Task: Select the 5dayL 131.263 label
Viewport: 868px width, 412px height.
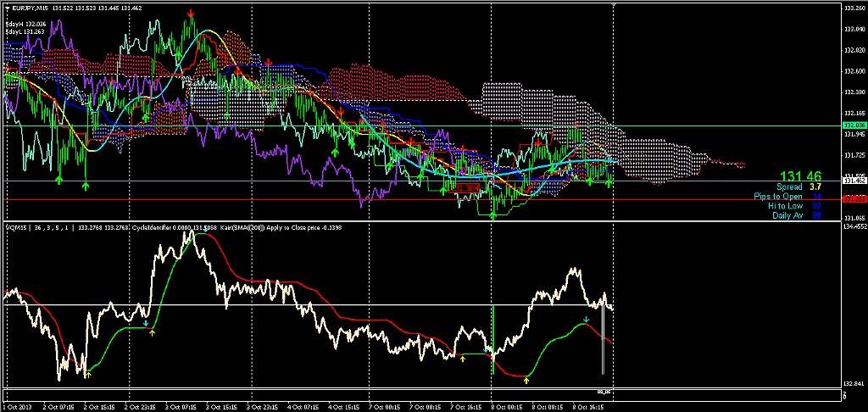Action: pos(25,31)
